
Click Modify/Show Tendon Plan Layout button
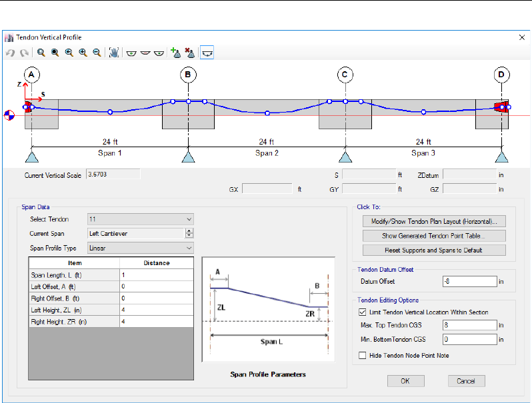[434, 221]
